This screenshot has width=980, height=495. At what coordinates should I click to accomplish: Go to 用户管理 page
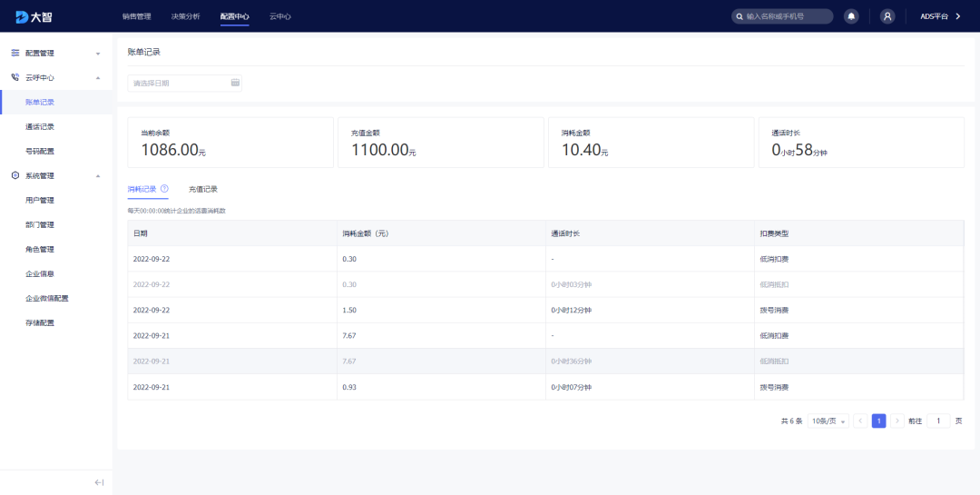(40, 200)
